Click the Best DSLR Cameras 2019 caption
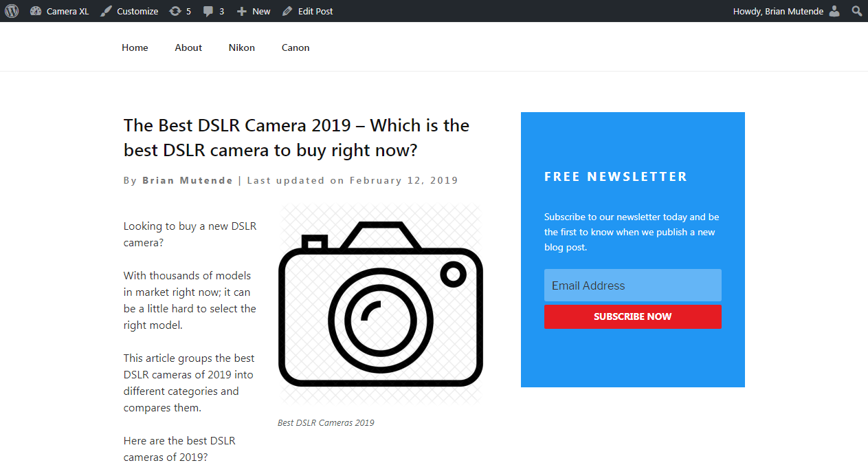Viewport: 868px width, 474px height. pos(326,422)
